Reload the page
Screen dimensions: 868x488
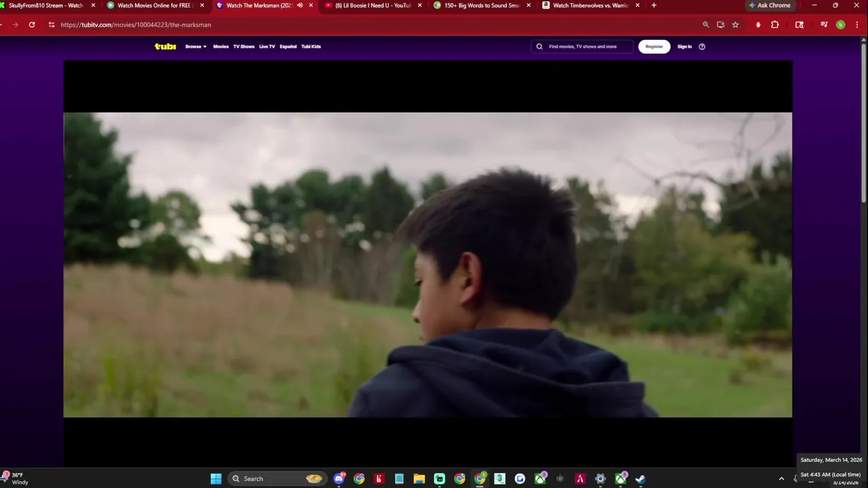32,24
